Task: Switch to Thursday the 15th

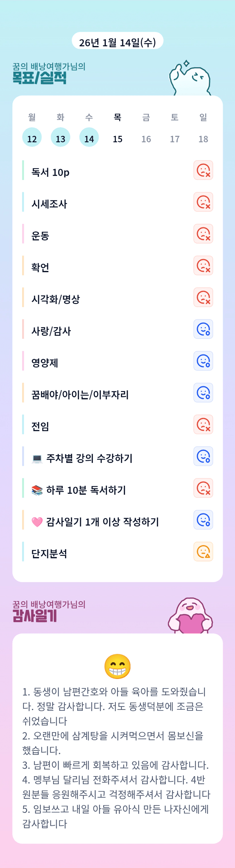Action: point(117,138)
